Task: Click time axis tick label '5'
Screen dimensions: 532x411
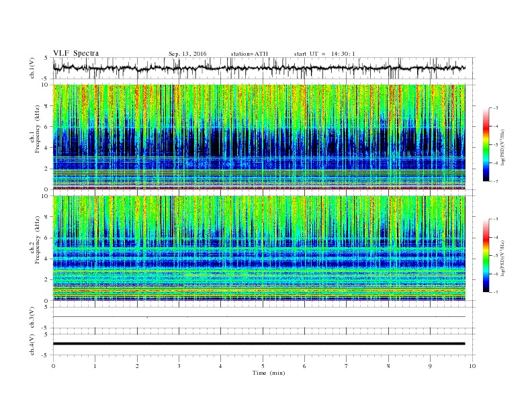Action: (263, 366)
